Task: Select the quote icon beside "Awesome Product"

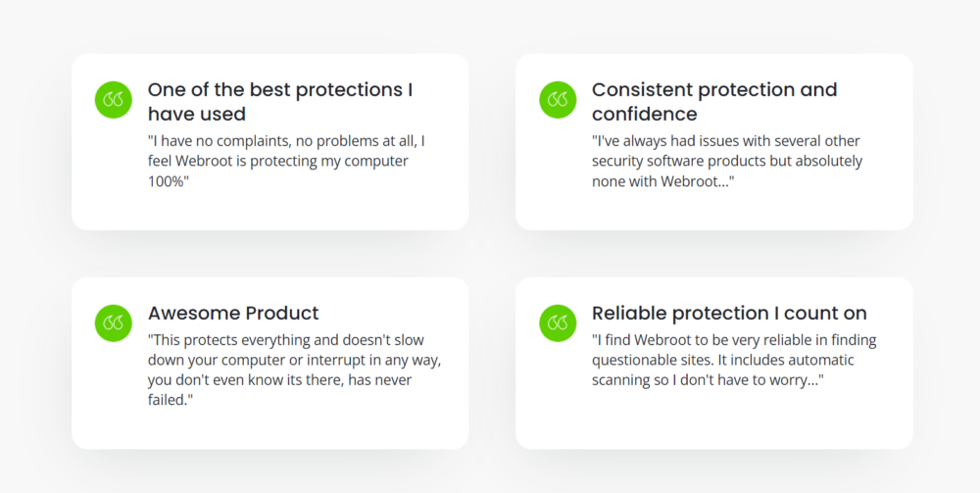Action: click(113, 323)
